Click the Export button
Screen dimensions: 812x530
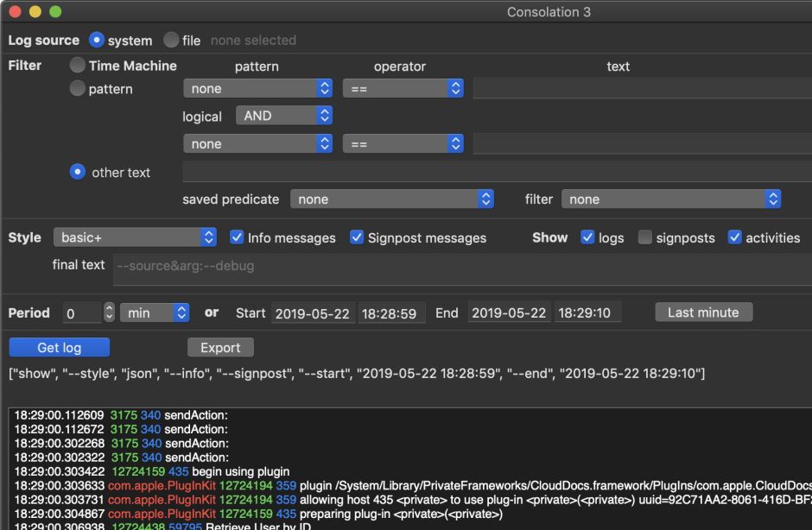220,348
